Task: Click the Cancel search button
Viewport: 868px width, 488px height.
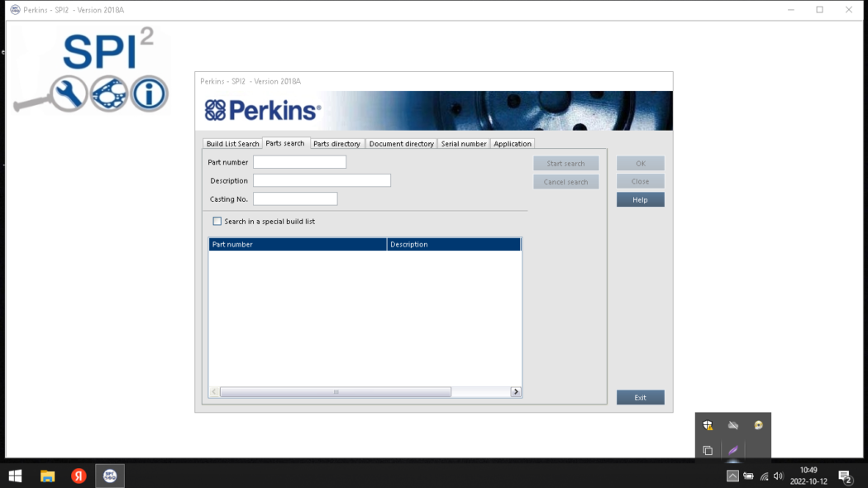Action: (565, 182)
